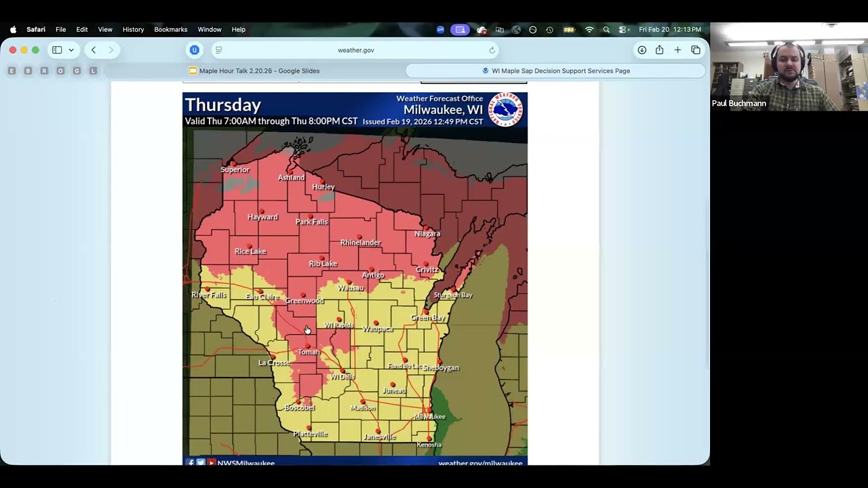Select WI Maple Sap Decision Support tab
The width and height of the screenshot is (868, 488).
coord(555,70)
